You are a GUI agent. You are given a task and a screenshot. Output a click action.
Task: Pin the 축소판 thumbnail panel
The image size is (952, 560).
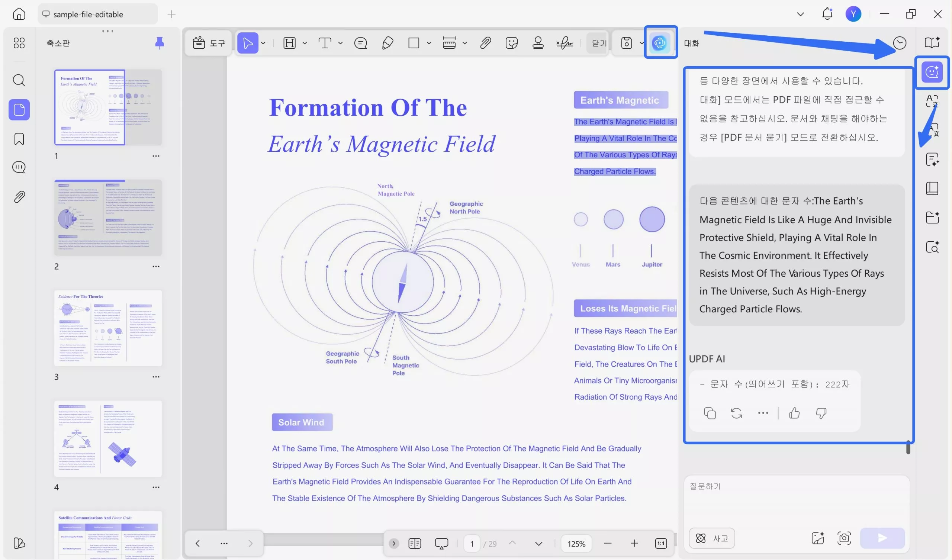coord(160,43)
